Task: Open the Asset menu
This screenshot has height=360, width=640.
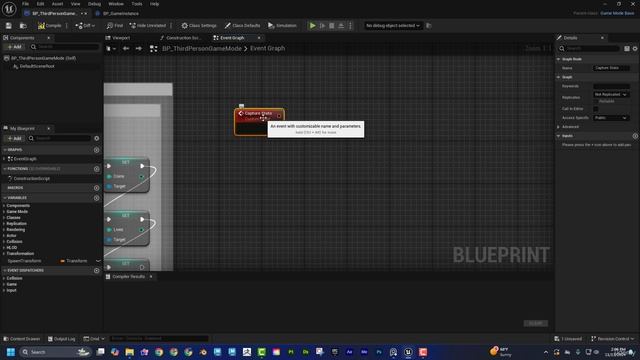Action: [57, 4]
